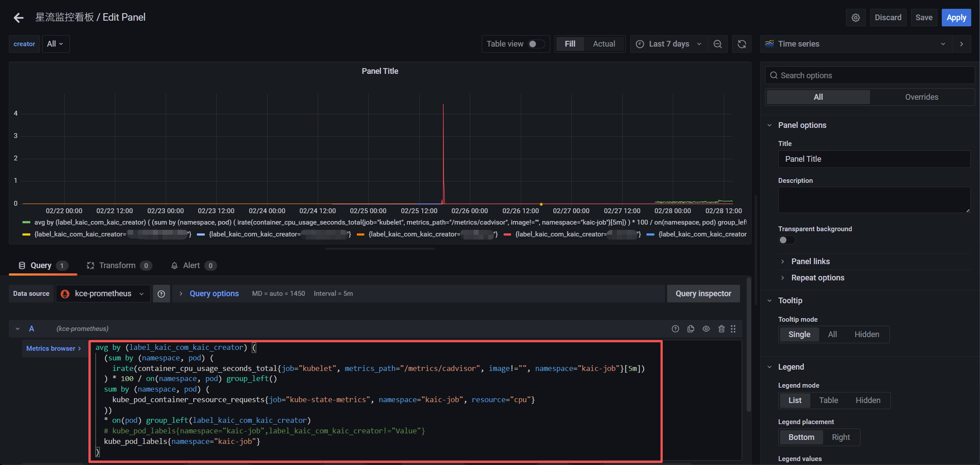Open the Query inspector
Image resolution: width=980 pixels, height=465 pixels.
click(703, 294)
